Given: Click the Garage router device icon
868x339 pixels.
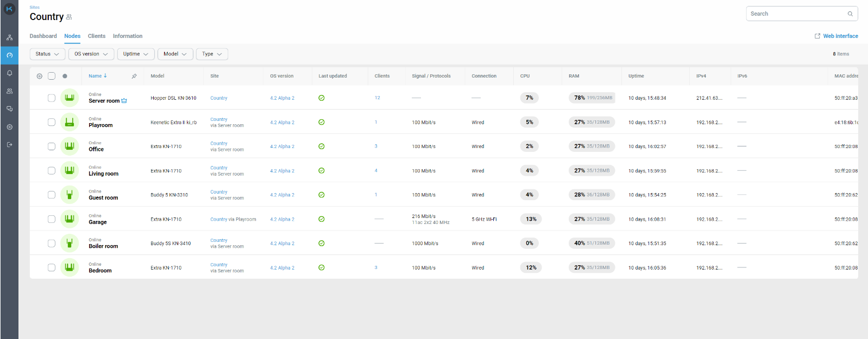Looking at the screenshot, I should point(70,219).
